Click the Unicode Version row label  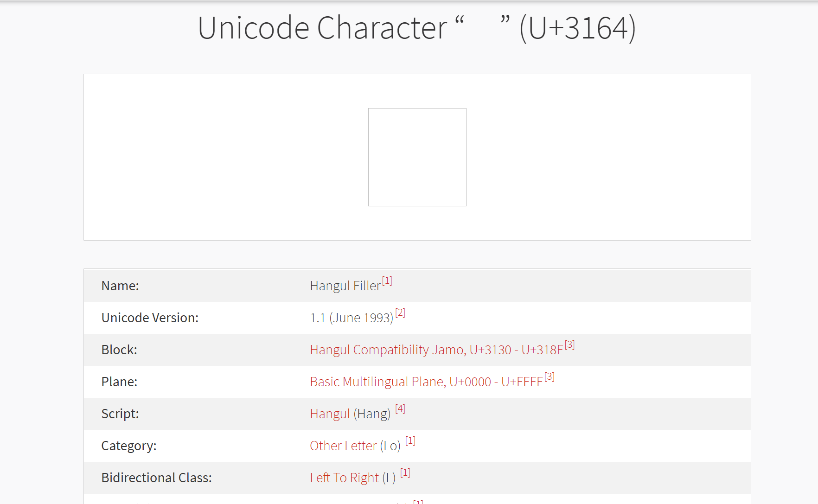click(150, 318)
